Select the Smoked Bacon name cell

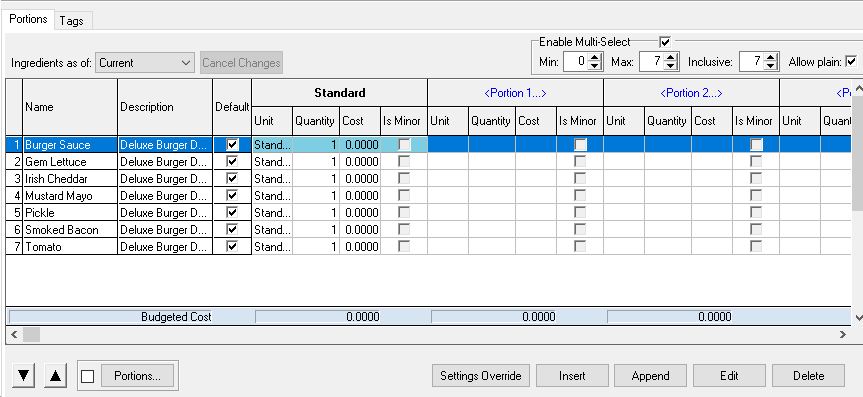pyautogui.click(x=70, y=230)
